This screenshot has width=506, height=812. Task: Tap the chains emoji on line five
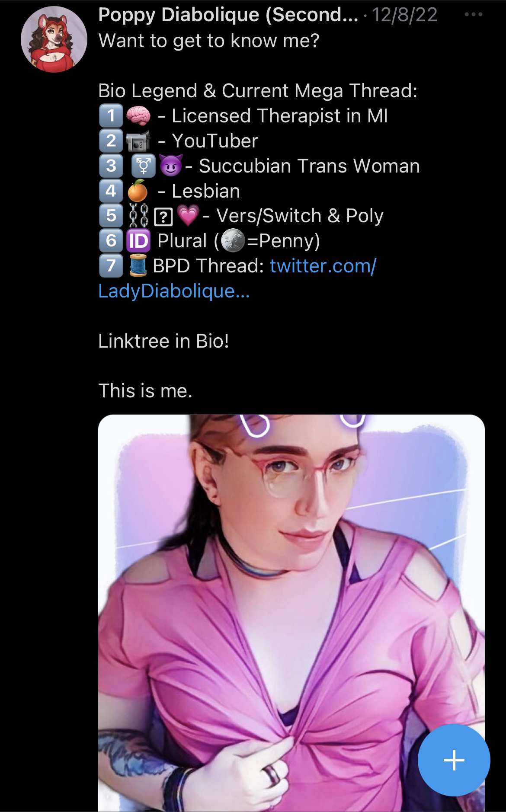138,216
